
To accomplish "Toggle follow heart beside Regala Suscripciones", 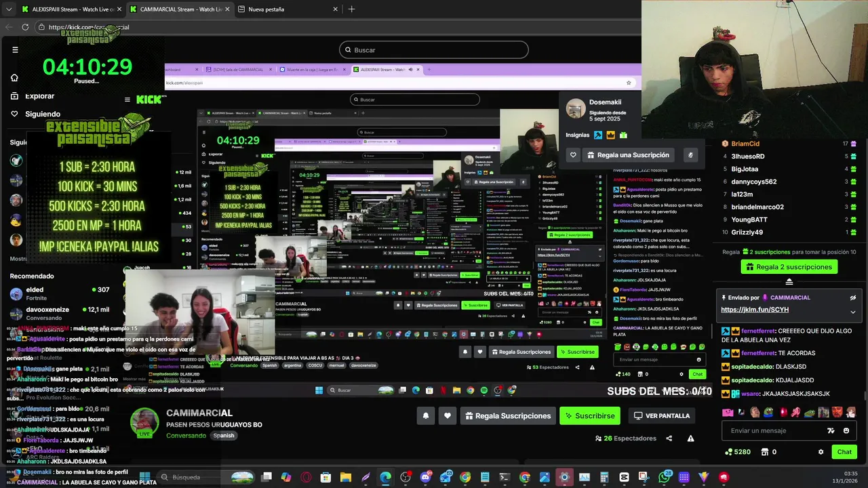I will coord(448,415).
